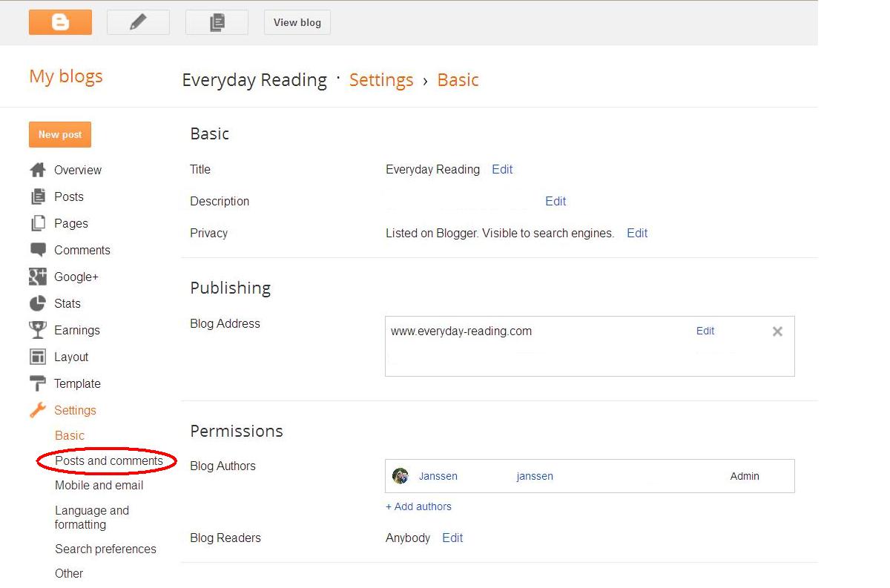Screen dimensions: 890x588
Task: Click the Earnings trophy icon
Action: point(38,330)
